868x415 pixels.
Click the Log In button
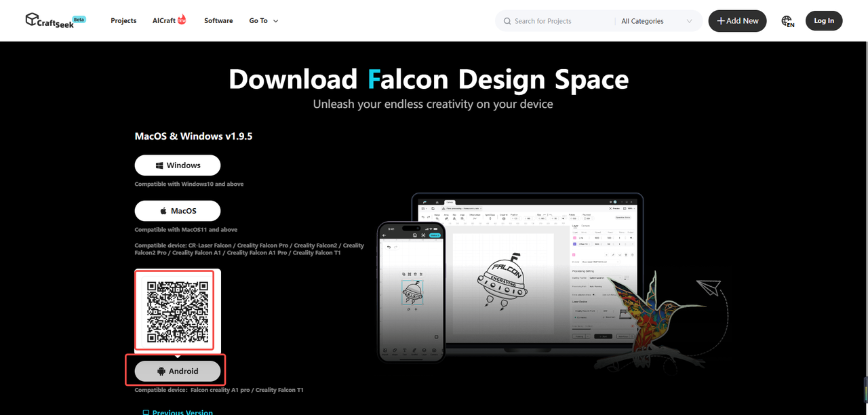824,21
